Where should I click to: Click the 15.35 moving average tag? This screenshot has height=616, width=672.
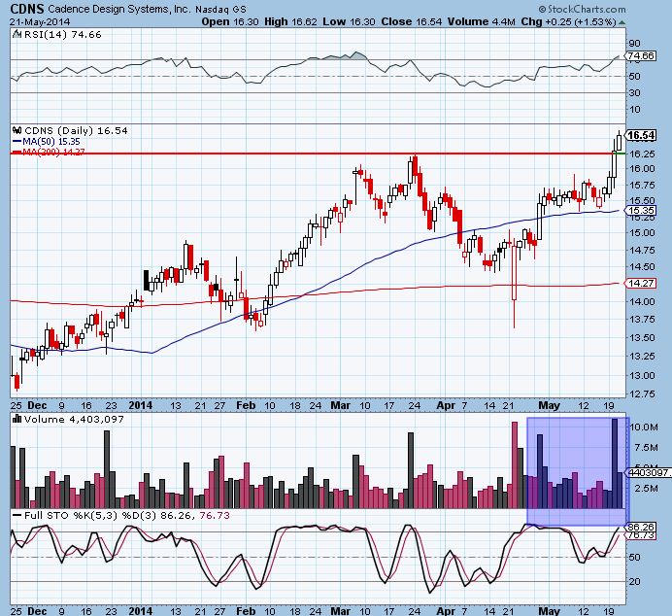pos(641,211)
